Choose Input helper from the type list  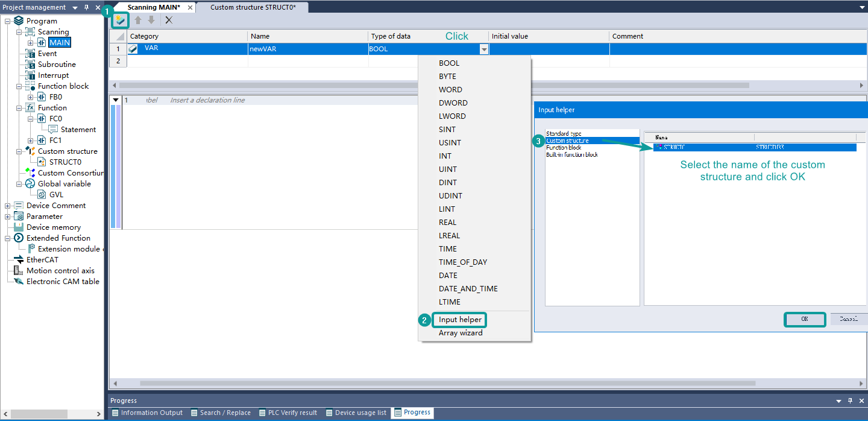pos(460,320)
